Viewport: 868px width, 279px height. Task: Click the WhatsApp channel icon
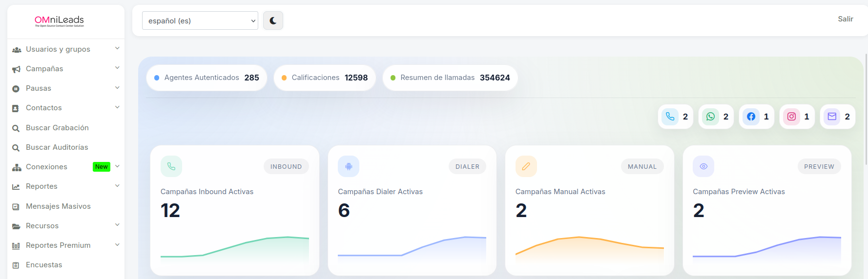point(710,117)
